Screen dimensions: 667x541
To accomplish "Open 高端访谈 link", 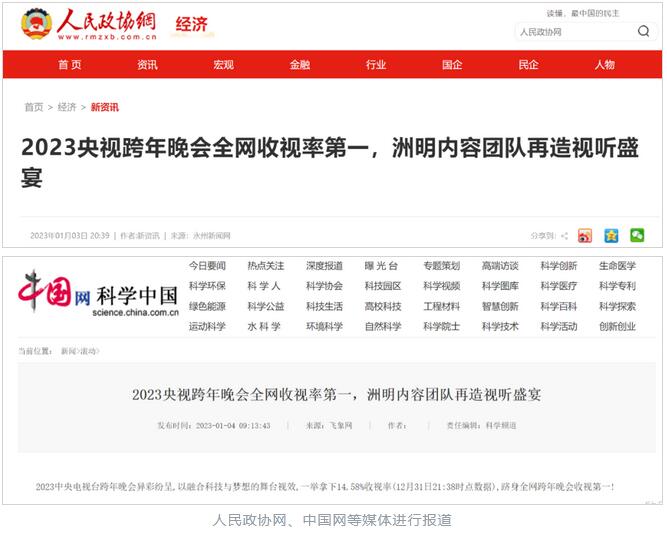I will point(500,266).
